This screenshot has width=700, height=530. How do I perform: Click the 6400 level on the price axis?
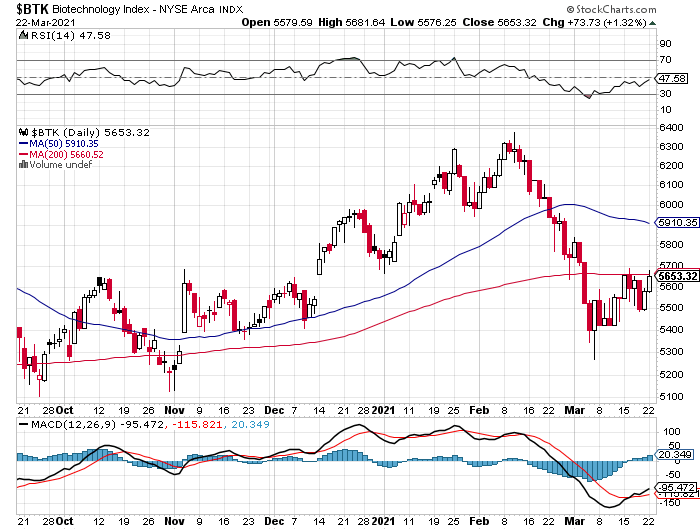click(669, 127)
